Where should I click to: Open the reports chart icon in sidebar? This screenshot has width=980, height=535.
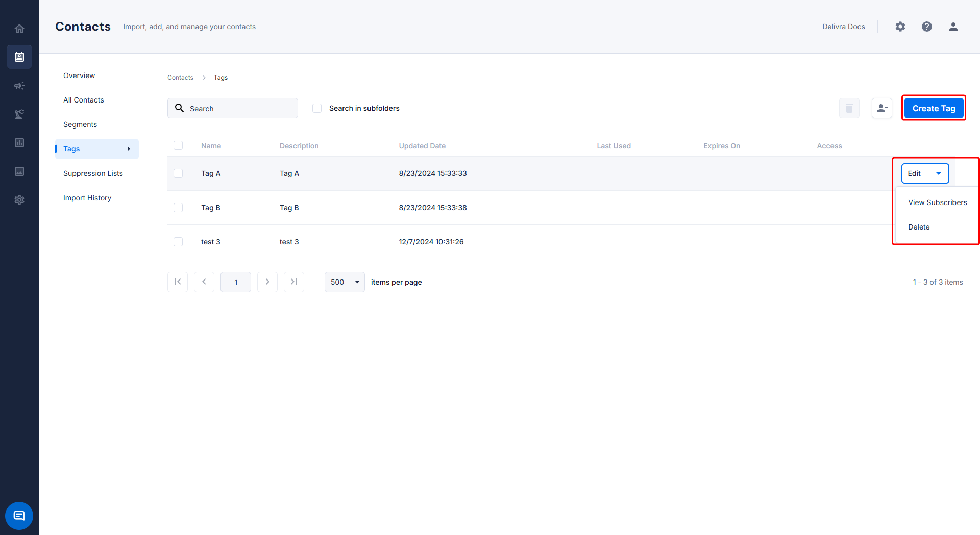click(19, 143)
